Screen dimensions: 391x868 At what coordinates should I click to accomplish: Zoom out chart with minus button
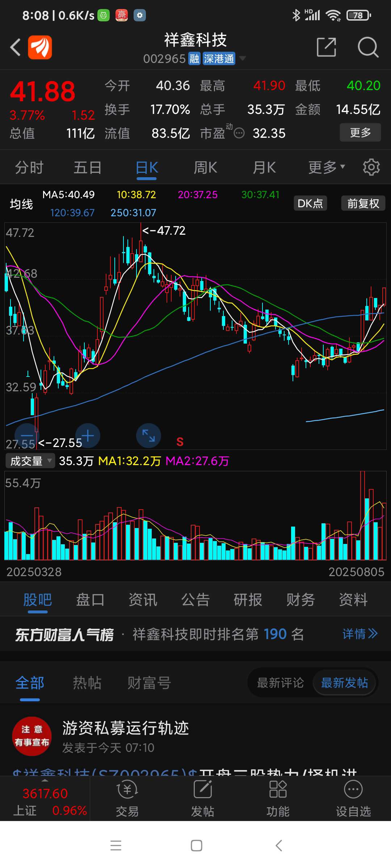point(27,435)
